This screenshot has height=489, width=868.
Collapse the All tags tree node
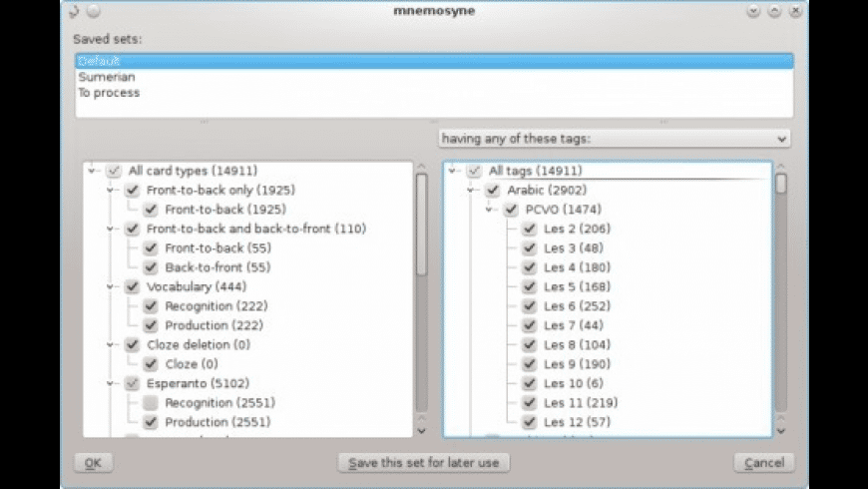[452, 171]
